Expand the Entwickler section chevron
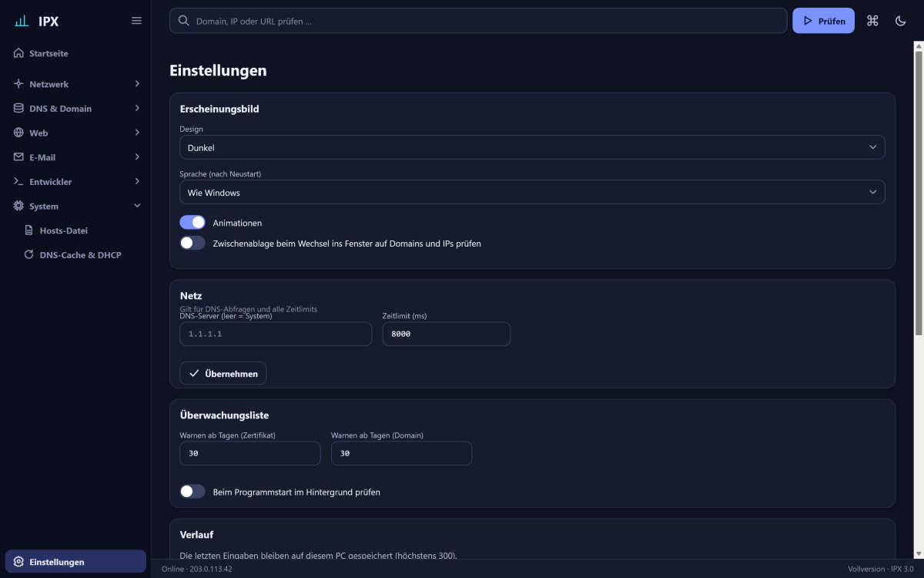Screen dimensions: 924x578 [137, 182]
